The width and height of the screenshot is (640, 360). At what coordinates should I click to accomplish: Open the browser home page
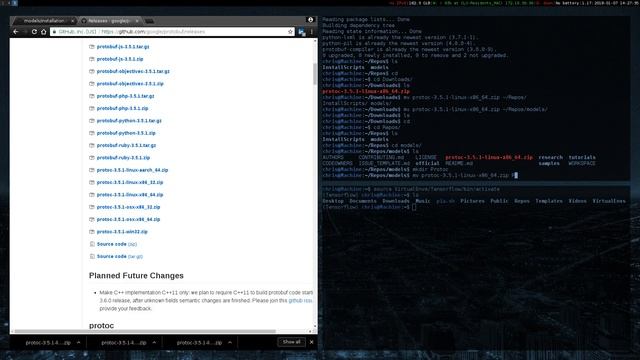(44, 31)
